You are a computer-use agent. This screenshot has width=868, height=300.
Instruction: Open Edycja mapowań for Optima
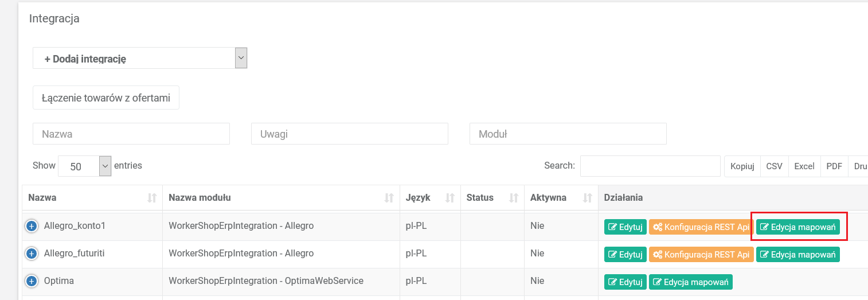[690, 282]
